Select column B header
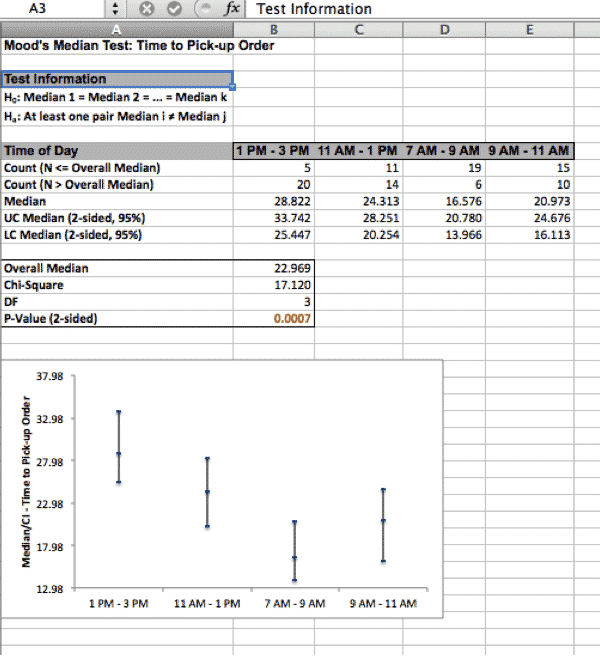 click(x=274, y=30)
